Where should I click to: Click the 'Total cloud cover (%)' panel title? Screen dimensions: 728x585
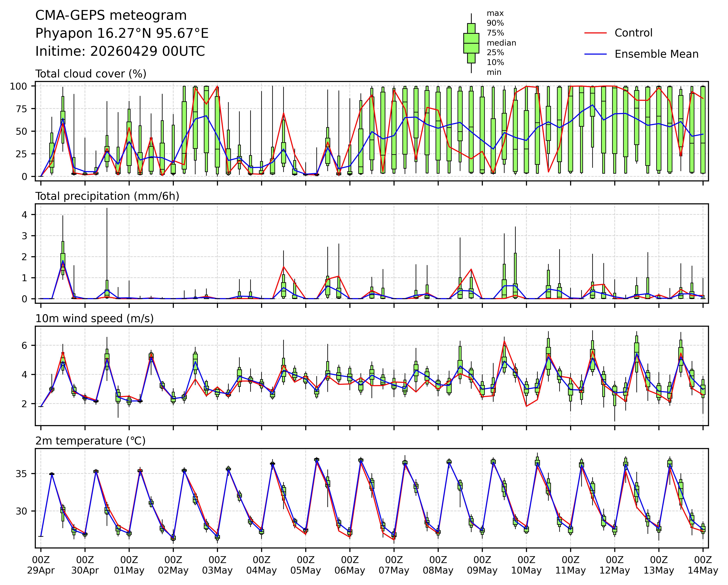click(91, 74)
